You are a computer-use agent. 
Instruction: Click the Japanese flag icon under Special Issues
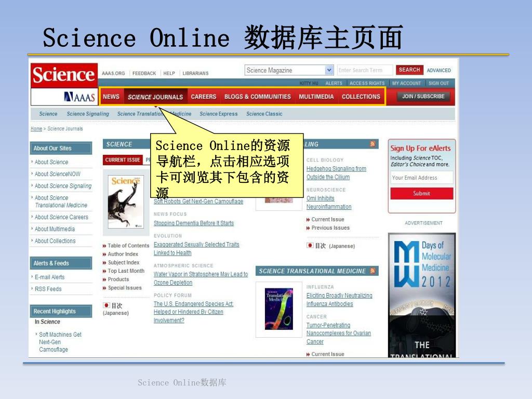107,305
